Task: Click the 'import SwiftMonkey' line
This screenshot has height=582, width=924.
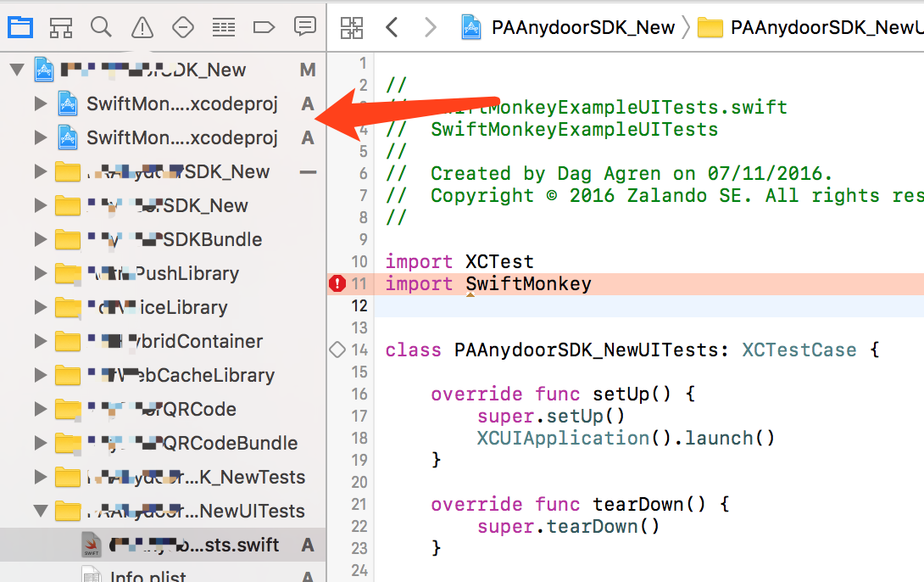Action: tap(488, 283)
